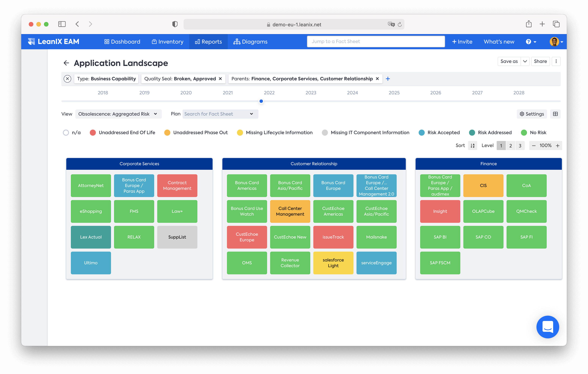The image size is (588, 374).
Task: Click the Share button
Action: tap(540, 61)
